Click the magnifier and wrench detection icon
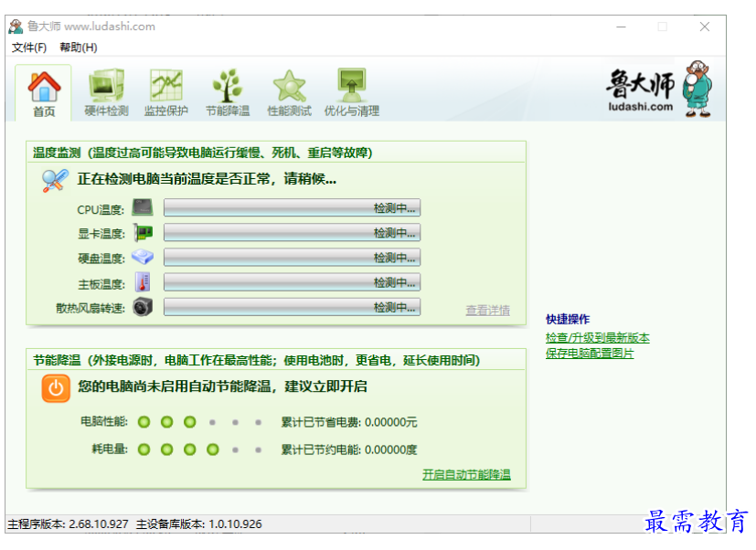This screenshot has height=550, width=756. pos(55,181)
